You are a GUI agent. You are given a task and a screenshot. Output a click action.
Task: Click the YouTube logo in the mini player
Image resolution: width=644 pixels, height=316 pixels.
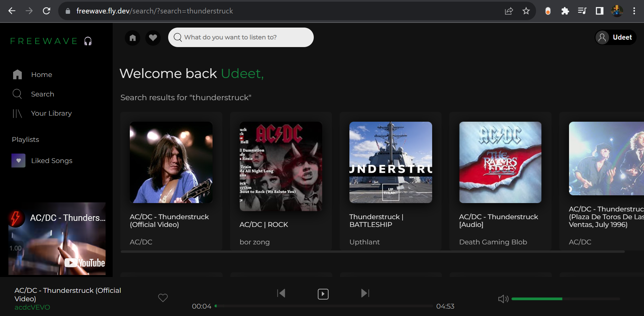(x=85, y=263)
